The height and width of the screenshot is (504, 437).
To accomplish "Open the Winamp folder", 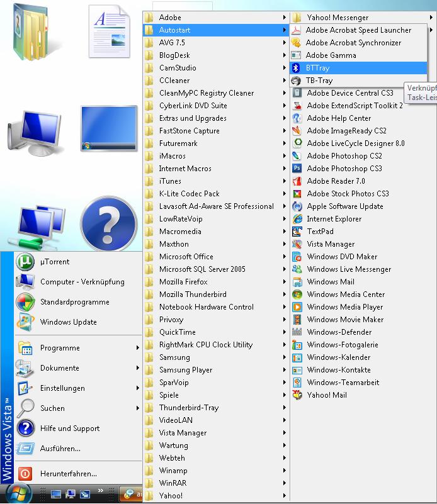I will click(216, 471).
